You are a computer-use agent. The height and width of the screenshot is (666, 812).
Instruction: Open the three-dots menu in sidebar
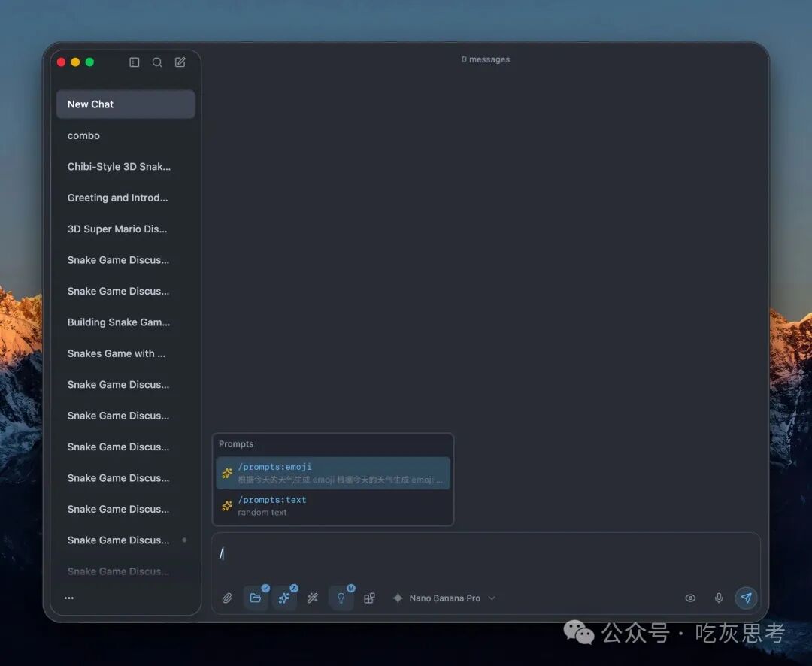click(69, 598)
